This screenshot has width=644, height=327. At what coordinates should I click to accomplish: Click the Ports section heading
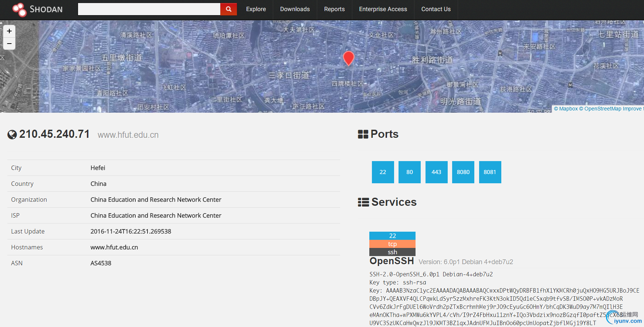pos(384,134)
